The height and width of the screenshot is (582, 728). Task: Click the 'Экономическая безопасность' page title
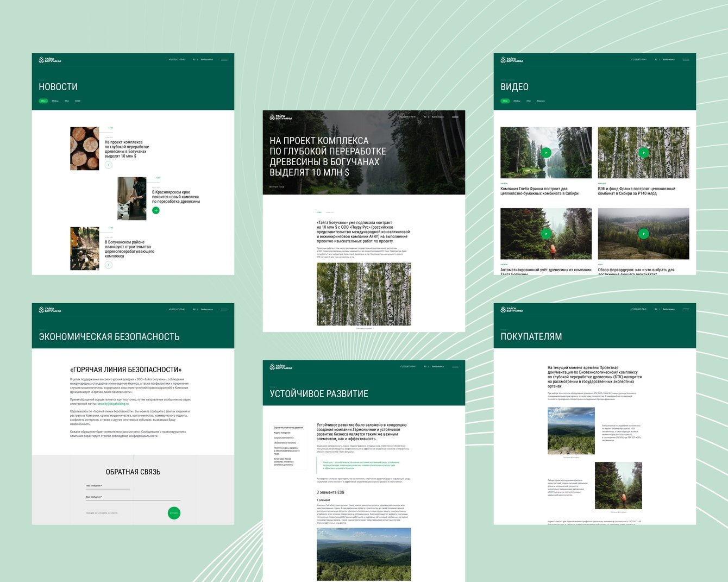coord(109,336)
